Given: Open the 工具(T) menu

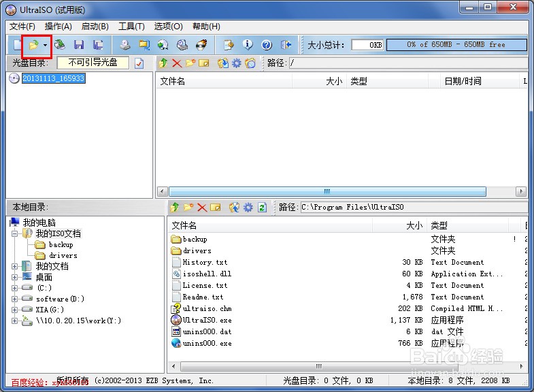Looking at the screenshot, I should pyautogui.click(x=131, y=27).
